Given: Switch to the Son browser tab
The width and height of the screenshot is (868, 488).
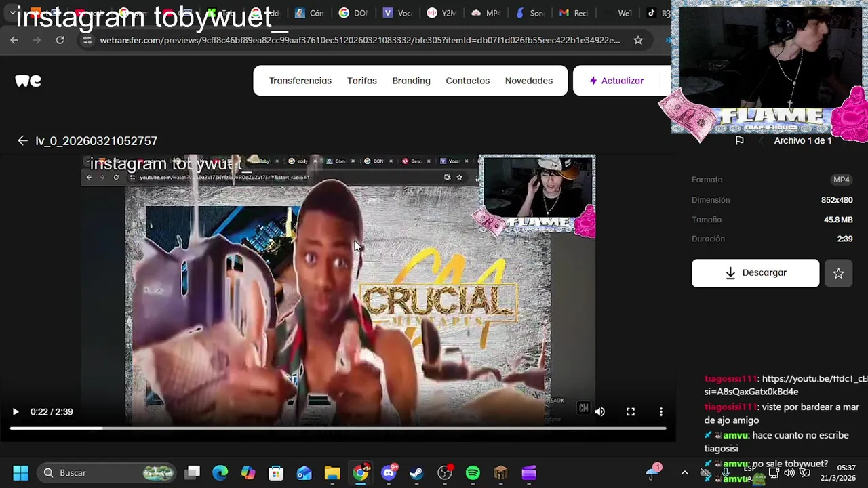Looking at the screenshot, I should point(530,13).
